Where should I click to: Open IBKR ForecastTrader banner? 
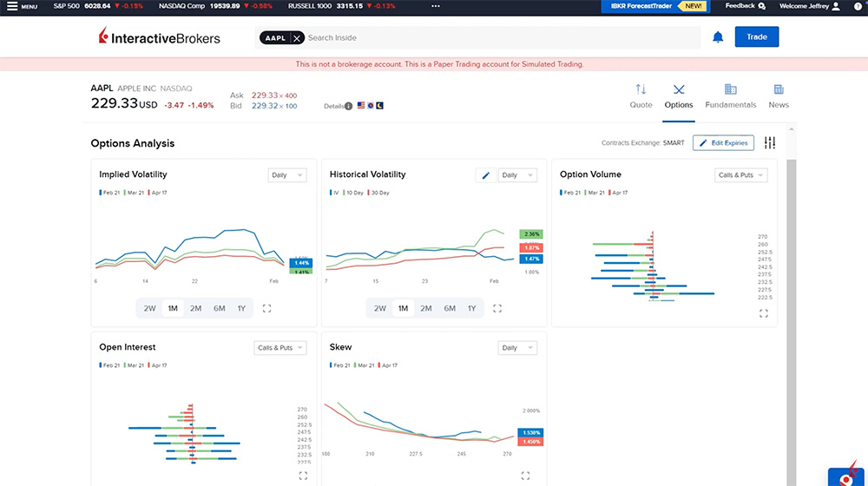click(654, 6)
